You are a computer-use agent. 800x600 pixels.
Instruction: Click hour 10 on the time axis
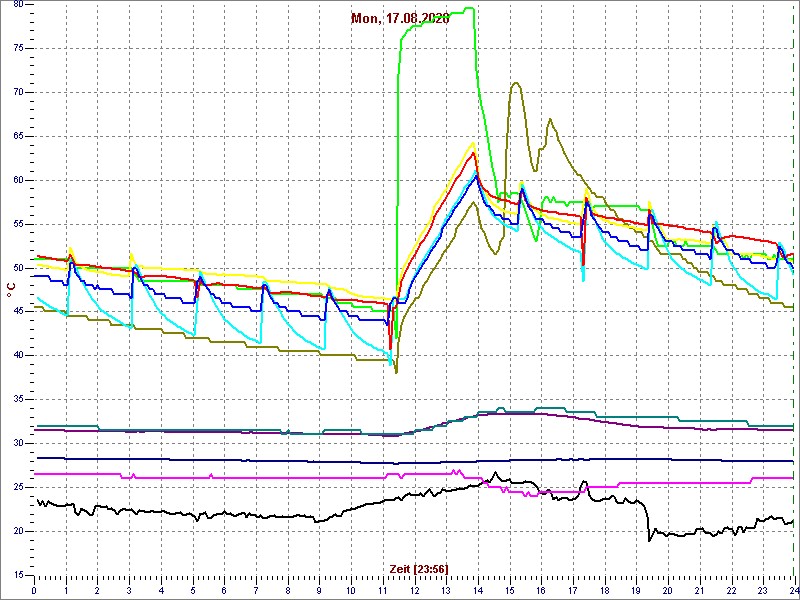[x=351, y=590]
